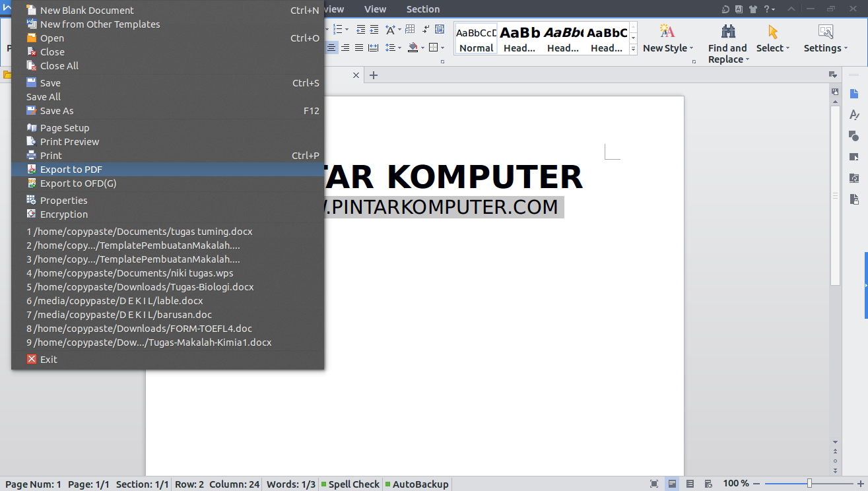Open the skin T-shirt icon in title bar
Viewport: 868px width, 491px height.
tap(752, 9)
